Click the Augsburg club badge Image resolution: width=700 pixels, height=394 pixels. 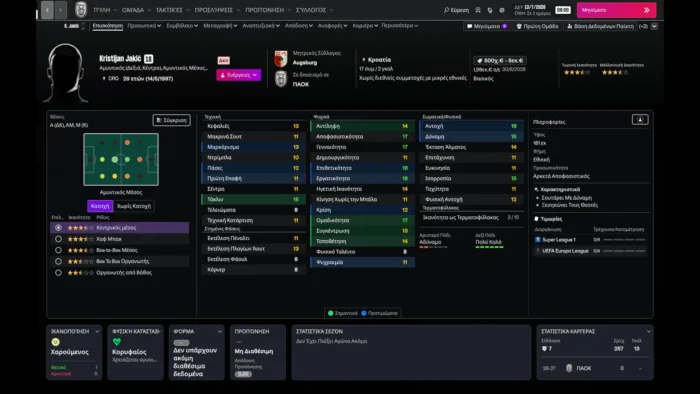pyautogui.click(x=281, y=58)
